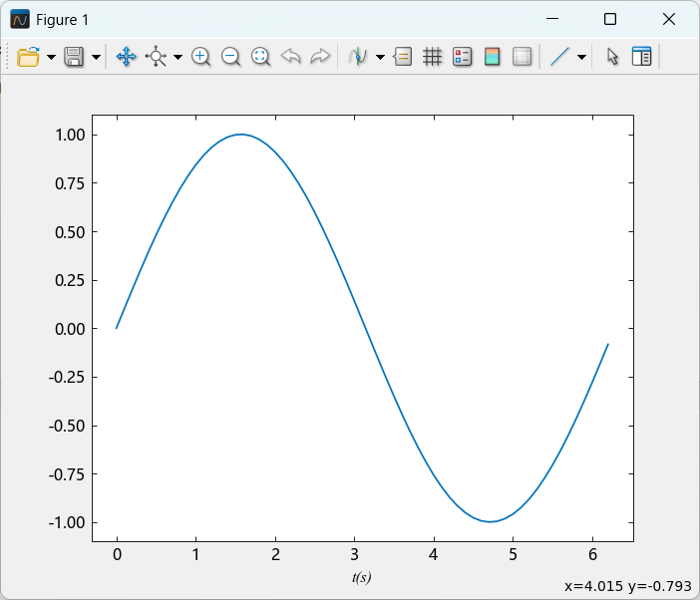Click the t(s) x-axis label
This screenshot has height=600, width=700.
(x=362, y=577)
